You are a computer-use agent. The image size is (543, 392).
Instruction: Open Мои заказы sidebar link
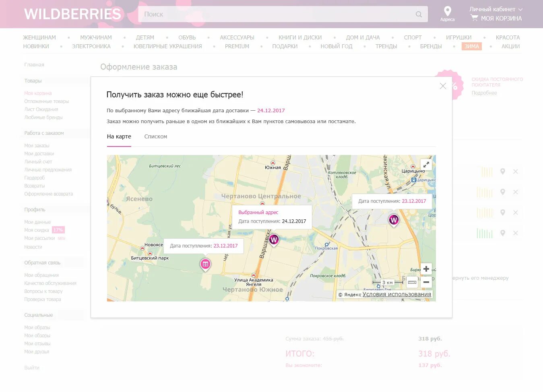[37, 146]
